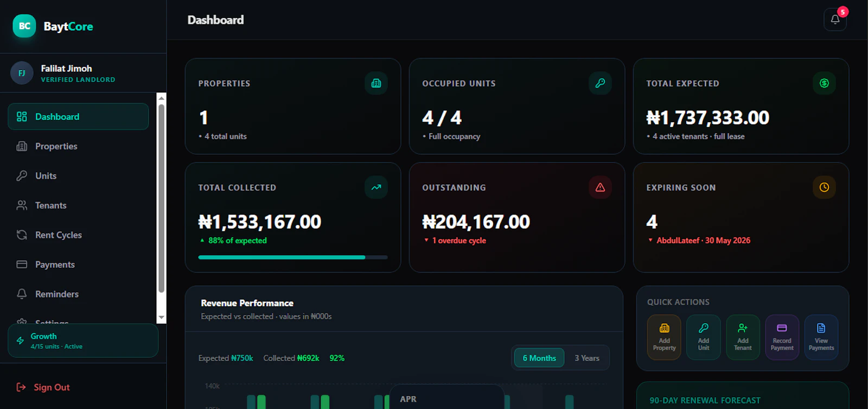868x409 pixels.
Task: Open the Units page
Action: point(78,175)
